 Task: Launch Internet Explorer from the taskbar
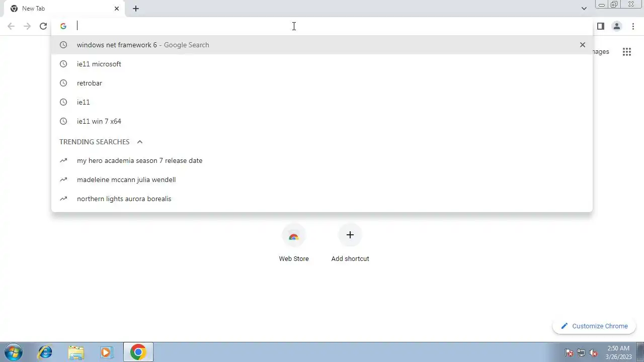pos(45,352)
